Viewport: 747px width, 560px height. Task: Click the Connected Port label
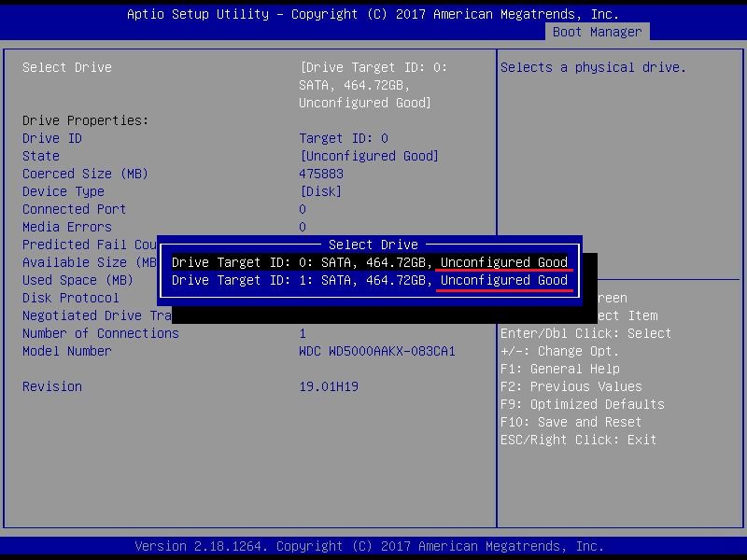point(74,209)
